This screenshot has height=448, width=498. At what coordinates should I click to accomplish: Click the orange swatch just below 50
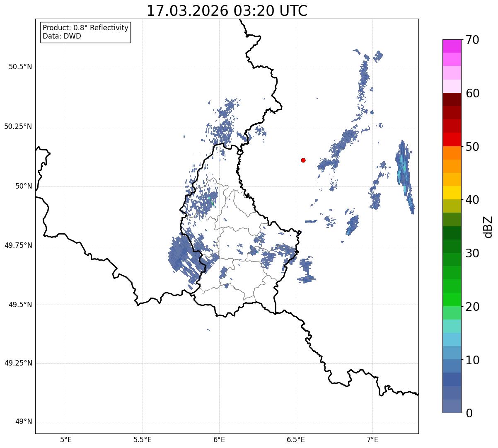pyautogui.click(x=452, y=153)
